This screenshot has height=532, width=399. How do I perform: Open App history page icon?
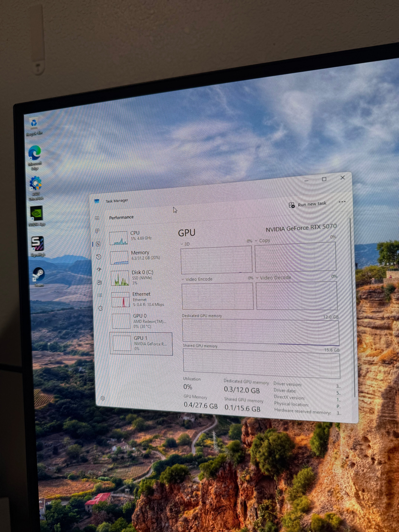click(99, 257)
